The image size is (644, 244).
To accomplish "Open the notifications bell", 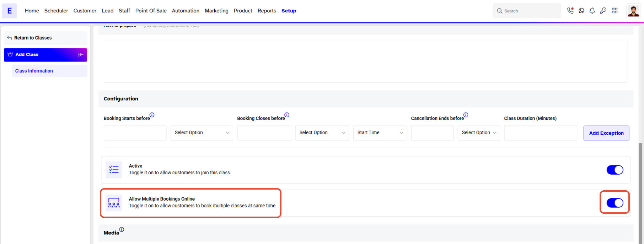I will [x=592, y=11].
